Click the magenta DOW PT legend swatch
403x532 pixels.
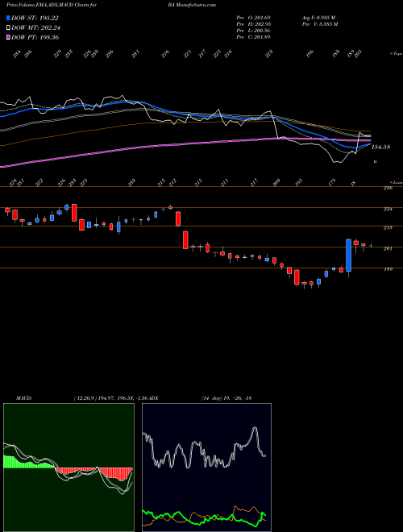9,37
